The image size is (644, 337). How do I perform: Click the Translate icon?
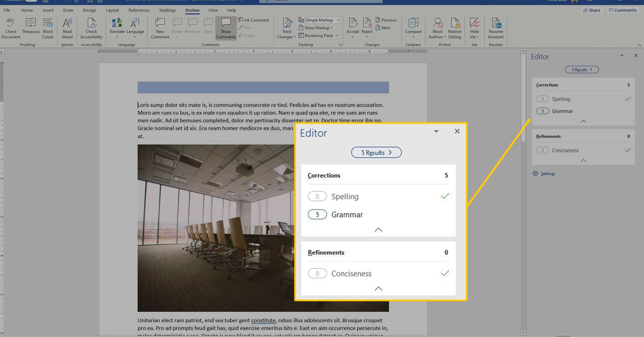tap(117, 23)
